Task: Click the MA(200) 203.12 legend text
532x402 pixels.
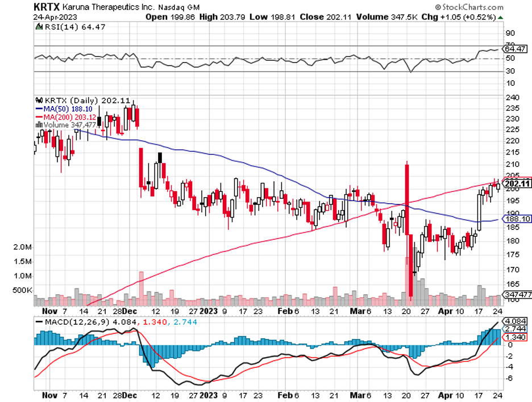Action: [x=69, y=117]
